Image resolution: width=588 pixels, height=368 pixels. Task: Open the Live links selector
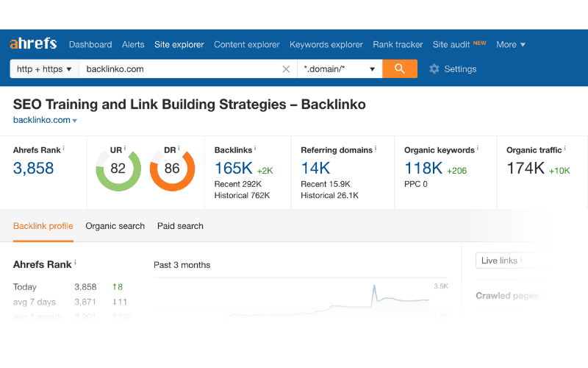point(513,261)
